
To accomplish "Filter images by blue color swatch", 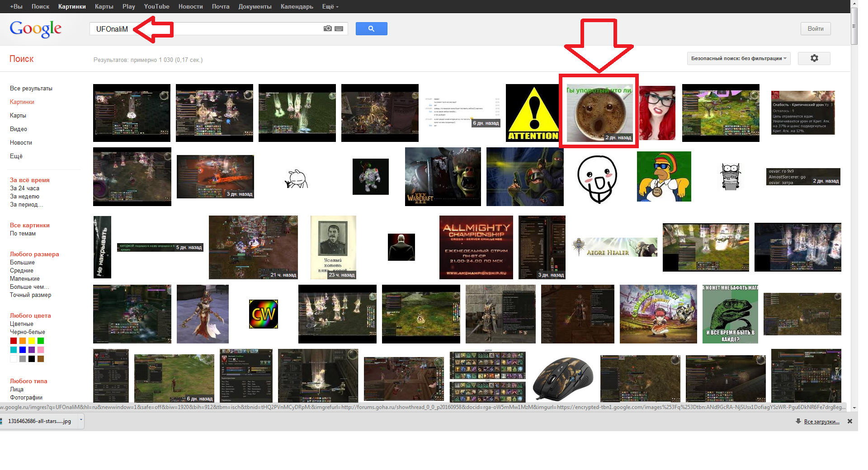I will click(23, 350).
